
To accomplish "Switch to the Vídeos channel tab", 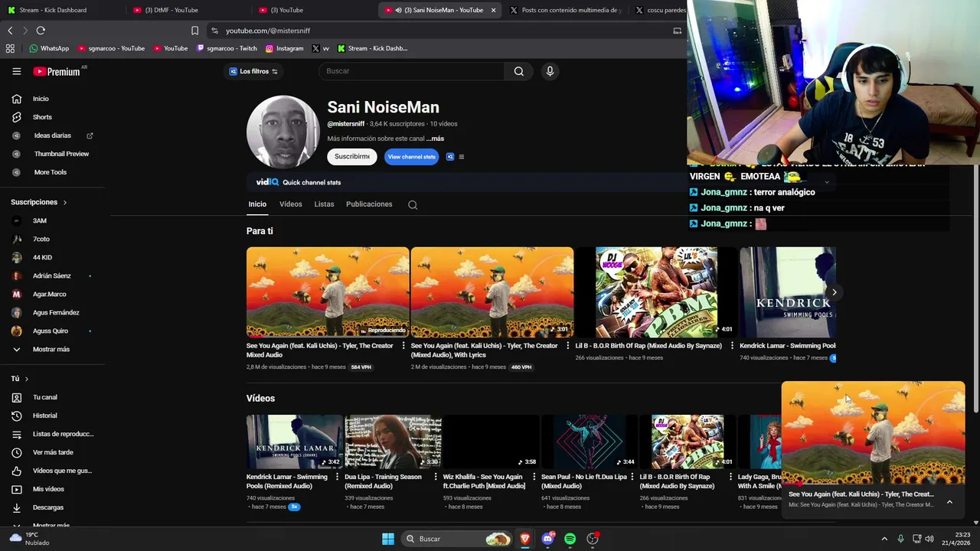I will pyautogui.click(x=291, y=204).
